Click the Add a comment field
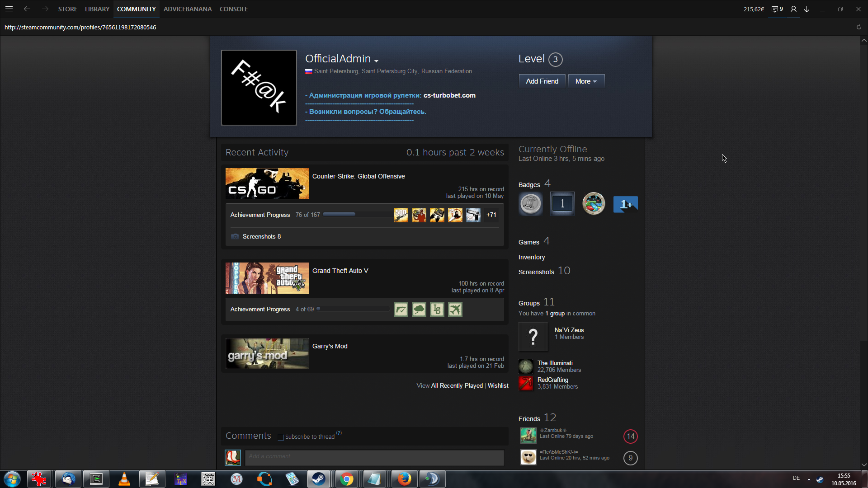This screenshot has width=868, height=488. tap(374, 457)
